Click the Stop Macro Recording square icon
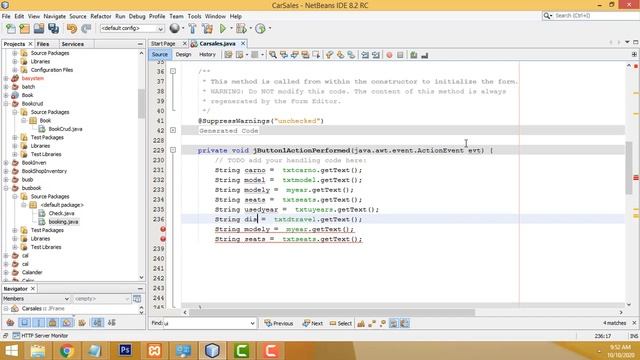 pyautogui.click(x=400, y=55)
